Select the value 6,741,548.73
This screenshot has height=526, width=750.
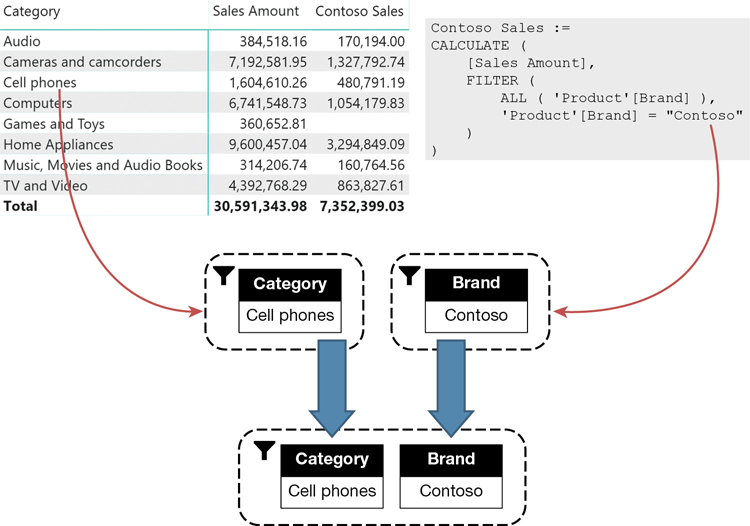[268, 103]
